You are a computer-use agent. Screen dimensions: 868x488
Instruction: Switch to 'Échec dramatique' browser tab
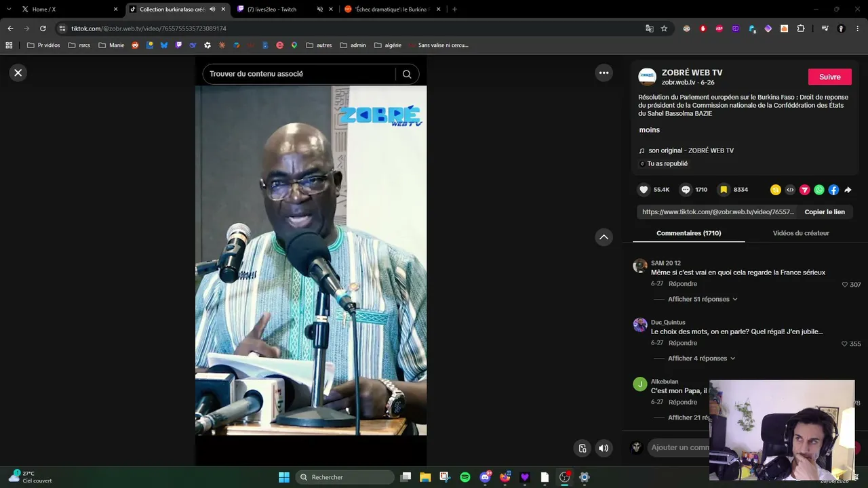point(392,9)
